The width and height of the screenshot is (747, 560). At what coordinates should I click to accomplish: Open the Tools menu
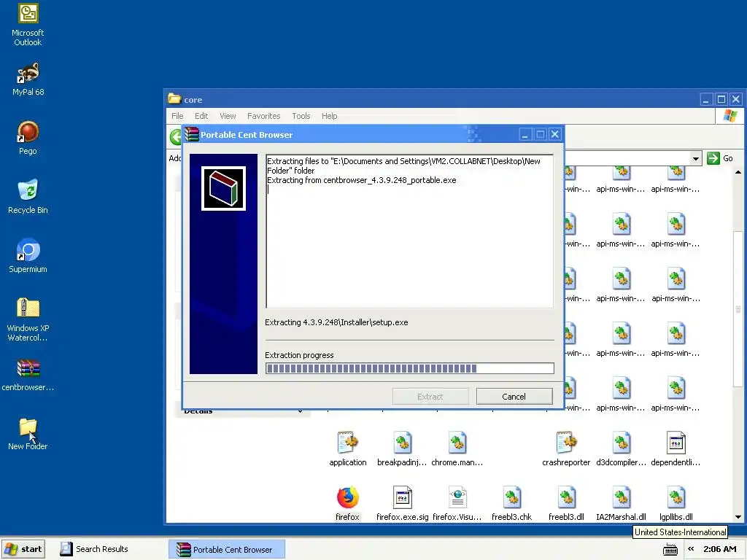click(x=301, y=116)
